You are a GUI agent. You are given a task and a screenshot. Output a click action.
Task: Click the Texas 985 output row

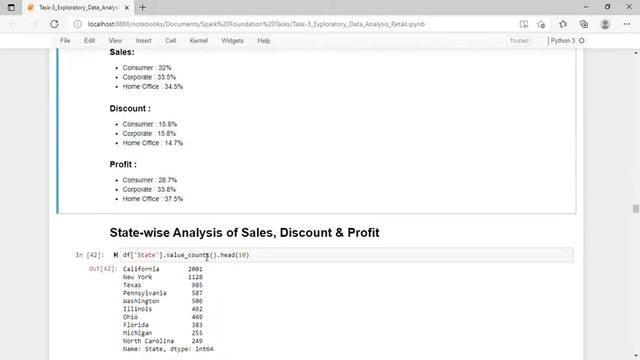tap(162, 285)
